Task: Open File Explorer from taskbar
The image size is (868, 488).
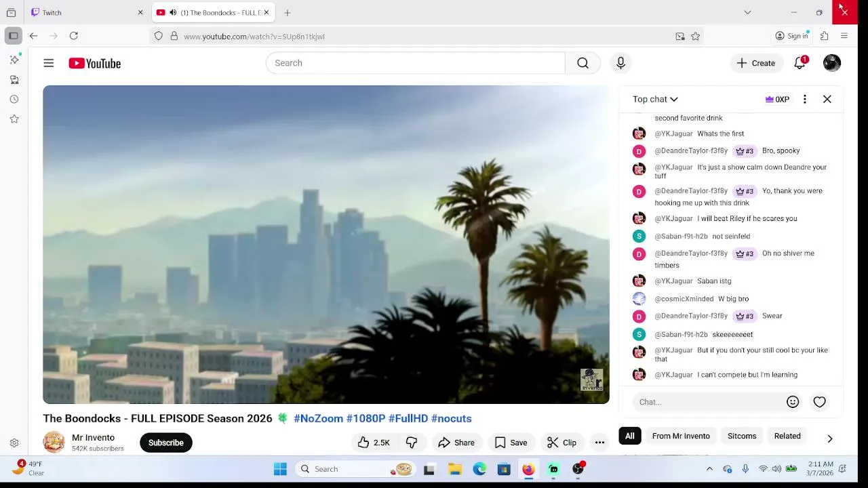Action: pyautogui.click(x=455, y=469)
